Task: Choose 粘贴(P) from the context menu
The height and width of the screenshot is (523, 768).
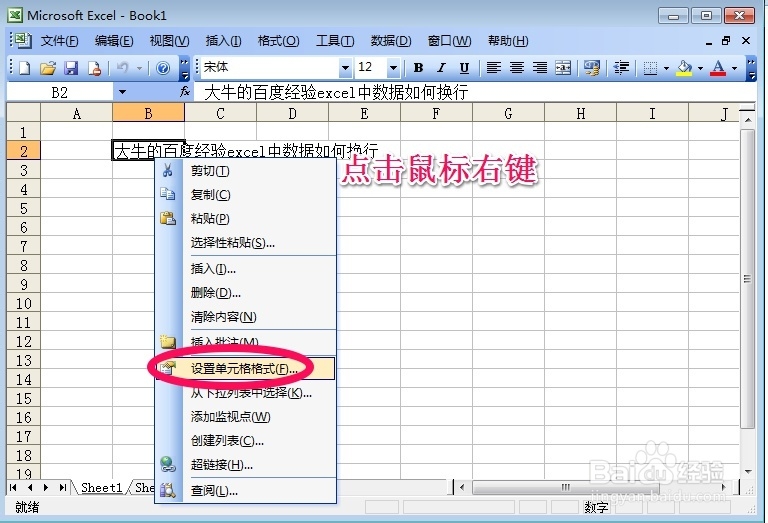Action: tap(245, 218)
